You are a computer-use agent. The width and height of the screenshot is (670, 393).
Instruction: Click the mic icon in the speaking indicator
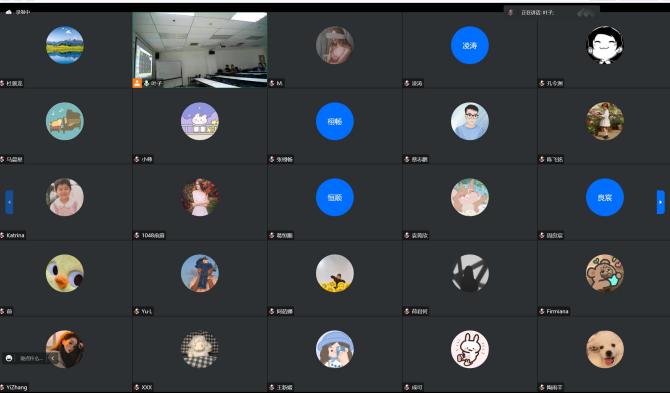pos(510,12)
